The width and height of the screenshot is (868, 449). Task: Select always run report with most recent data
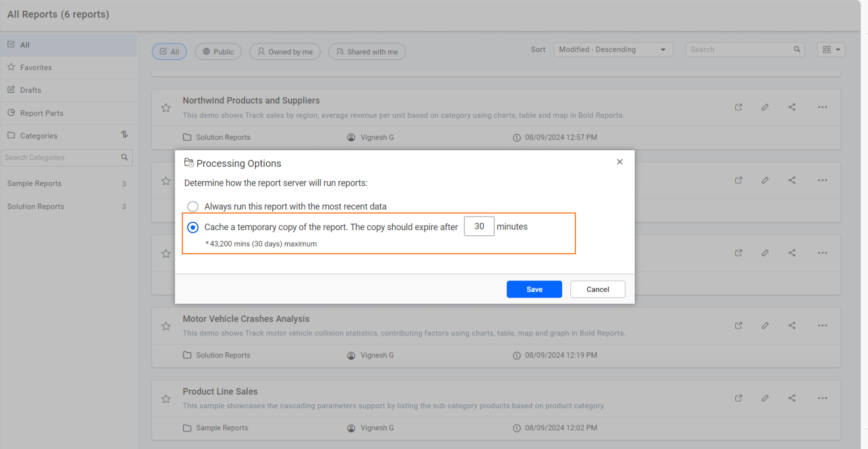(193, 206)
